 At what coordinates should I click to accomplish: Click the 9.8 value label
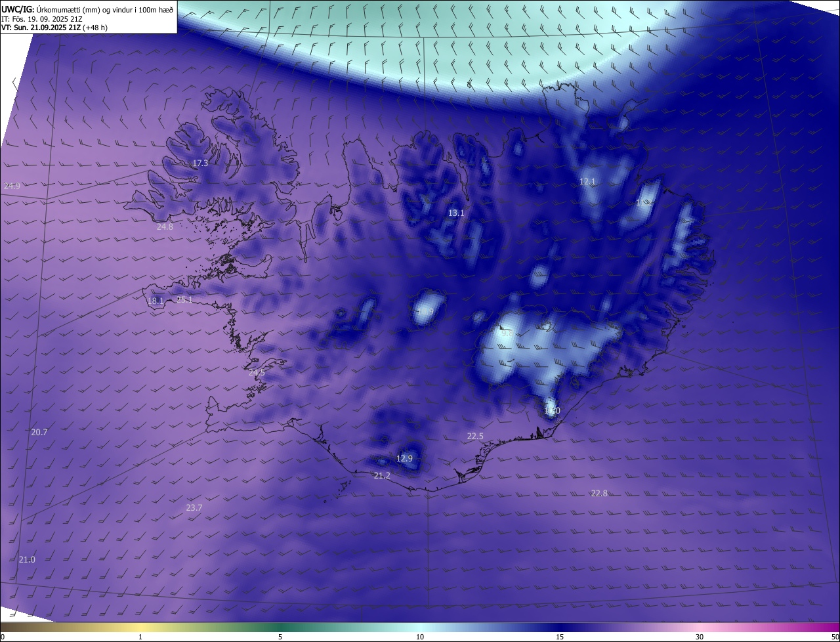[x=507, y=333]
